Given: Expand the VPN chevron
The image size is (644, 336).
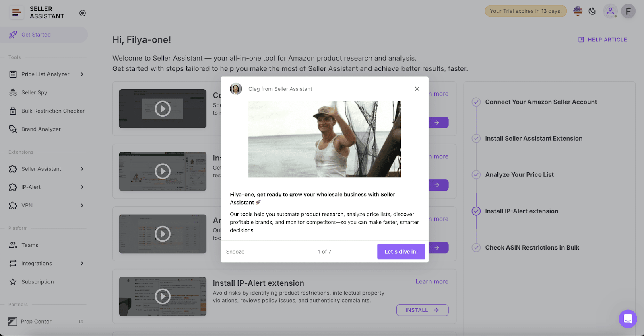Looking at the screenshot, I should click(x=82, y=205).
